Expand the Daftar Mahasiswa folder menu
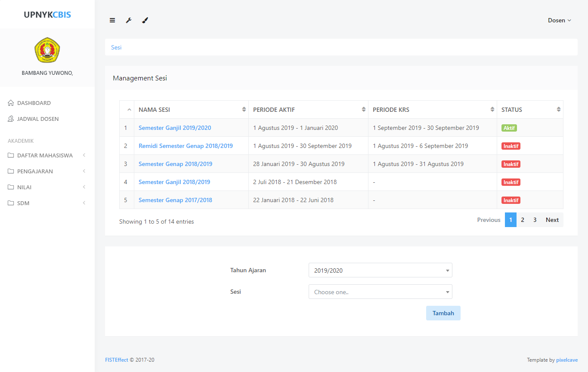588x372 pixels. (45, 155)
